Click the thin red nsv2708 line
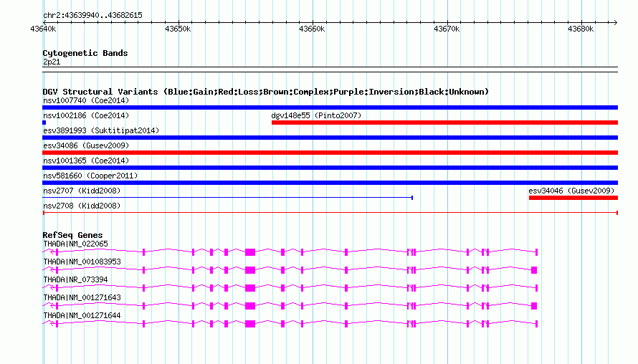 (x=330, y=213)
